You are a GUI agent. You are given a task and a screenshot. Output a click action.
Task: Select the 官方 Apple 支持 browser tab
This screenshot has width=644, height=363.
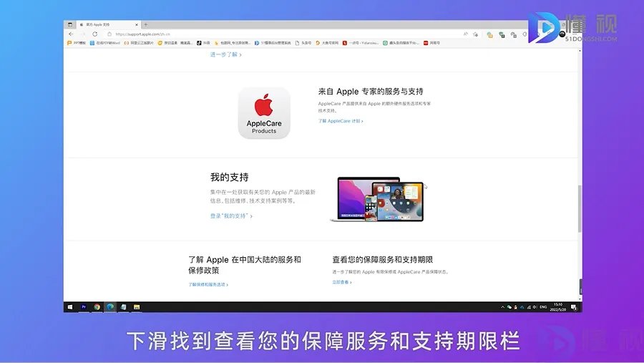[x=107, y=24]
